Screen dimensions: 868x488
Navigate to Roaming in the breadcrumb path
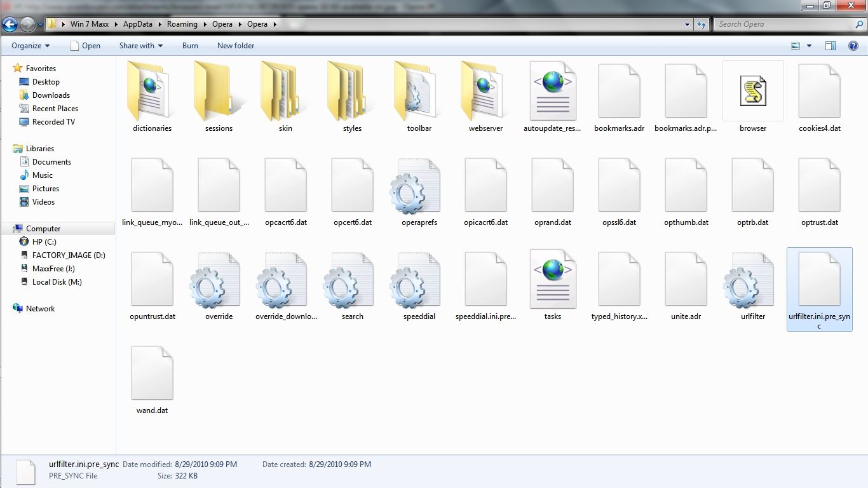[182, 24]
